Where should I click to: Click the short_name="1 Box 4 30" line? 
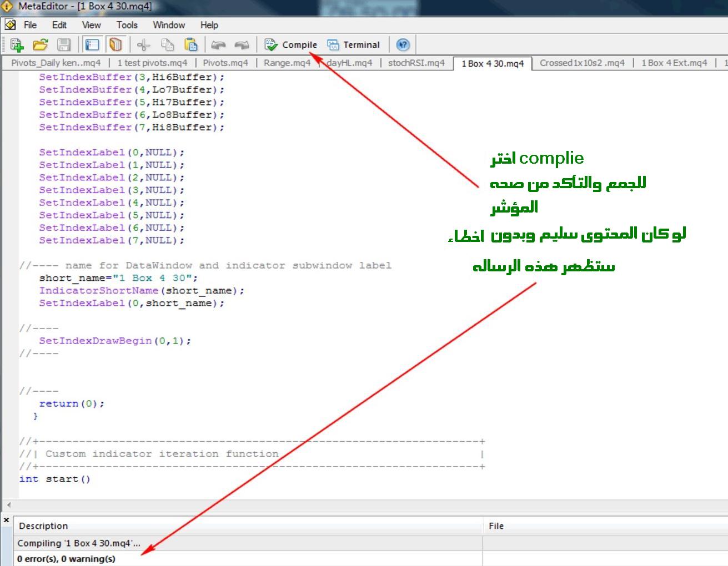pyautogui.click(x=118, y=278)
